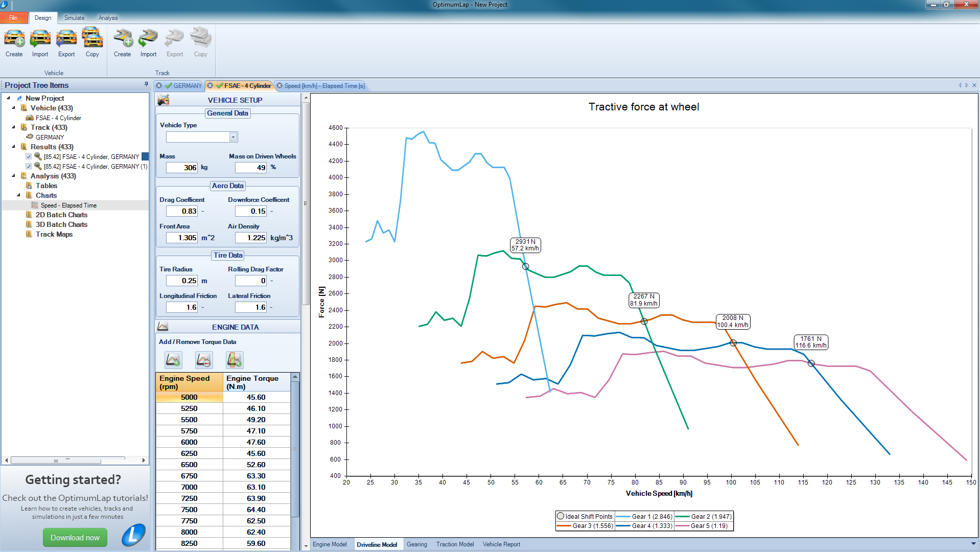Collapse the Vehicle (433) node
Image resolution: width=980 pixels, height=552 pixels.
[x=13, y=107]
